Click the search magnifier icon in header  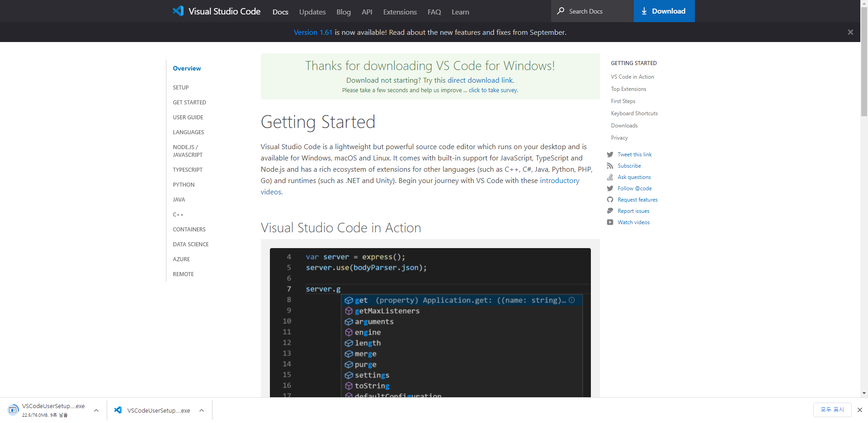(561, 11)
